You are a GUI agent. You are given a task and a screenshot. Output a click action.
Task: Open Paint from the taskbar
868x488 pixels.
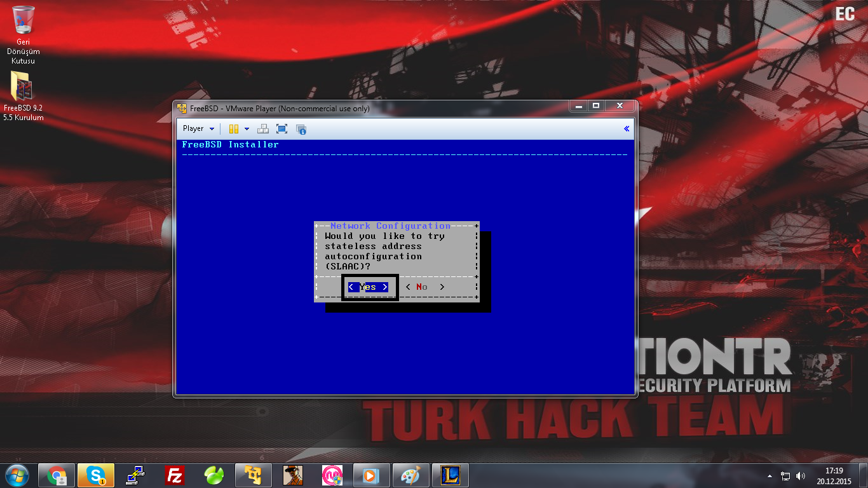[411, 475]
